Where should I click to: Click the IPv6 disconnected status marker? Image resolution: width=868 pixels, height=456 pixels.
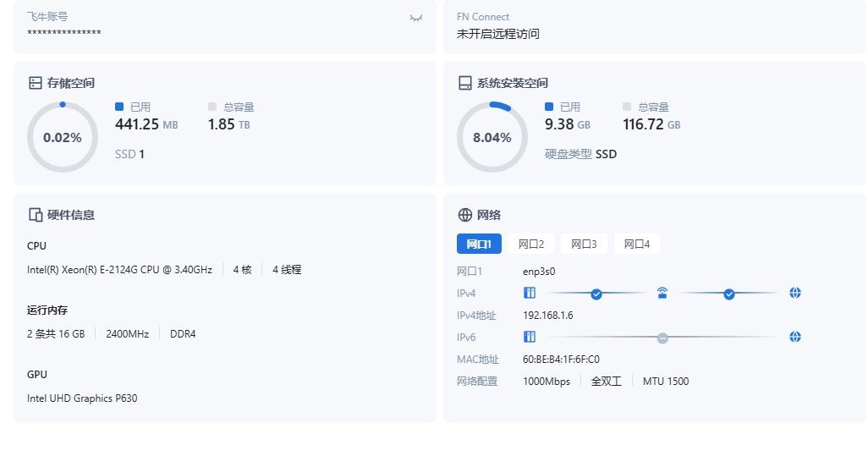(662, 338)
